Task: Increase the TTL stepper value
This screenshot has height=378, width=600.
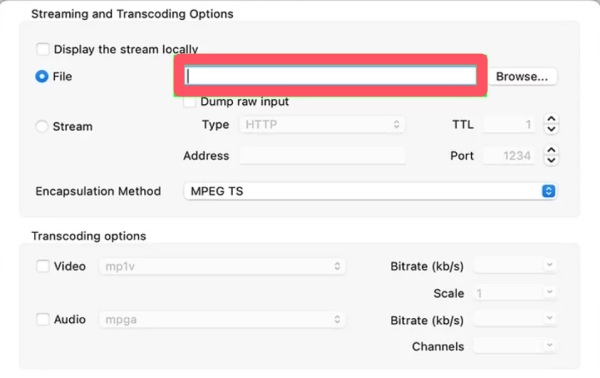Action: tap(551, 119)
